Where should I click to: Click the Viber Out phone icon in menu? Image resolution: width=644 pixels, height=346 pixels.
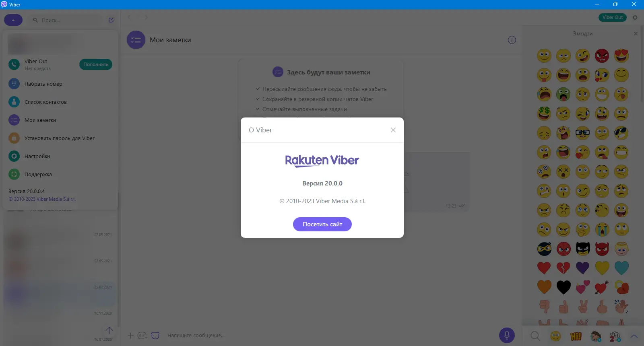point(14,64)
